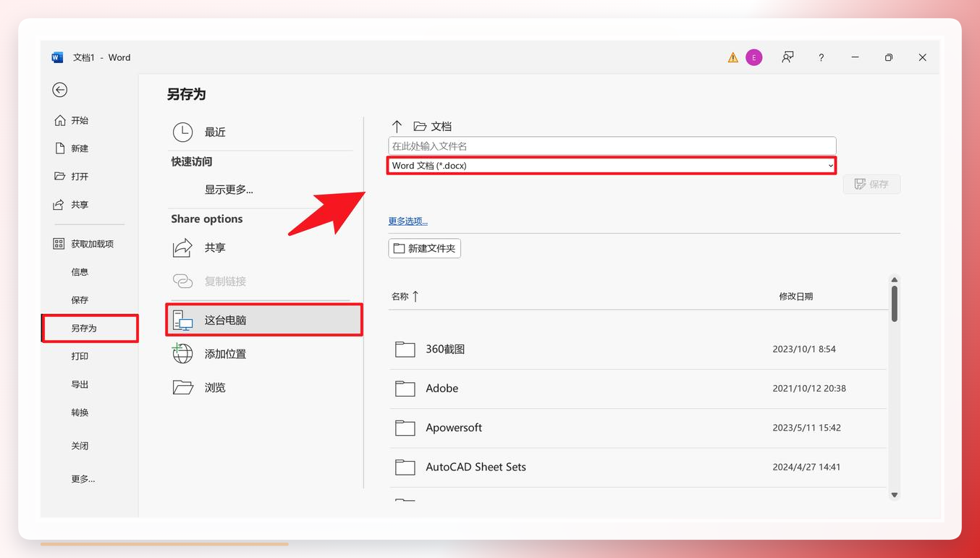Click the 新建文件夹 button
The height and width of the screenshot is (558, 980).
pyautogui.click(x=424, y=248)
